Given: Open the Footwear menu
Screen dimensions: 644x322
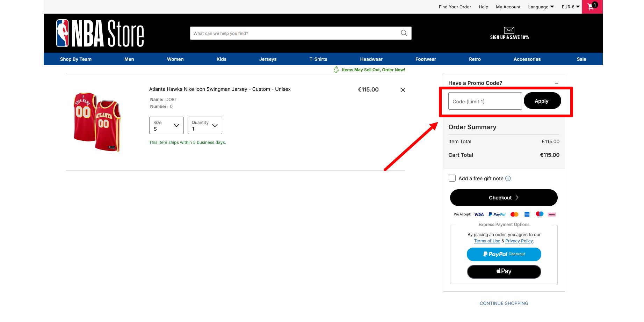Looking at the screenshot, I should point(426,59).
